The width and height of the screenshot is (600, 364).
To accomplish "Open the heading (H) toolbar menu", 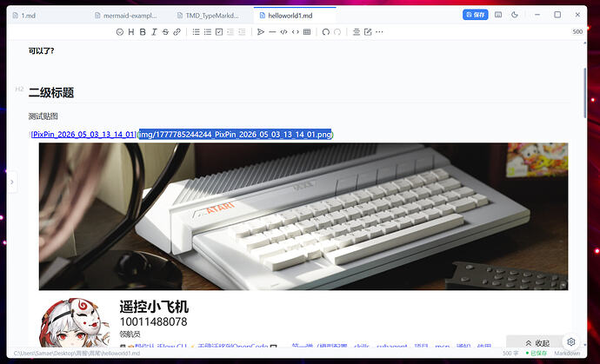I will click(131, 32).
